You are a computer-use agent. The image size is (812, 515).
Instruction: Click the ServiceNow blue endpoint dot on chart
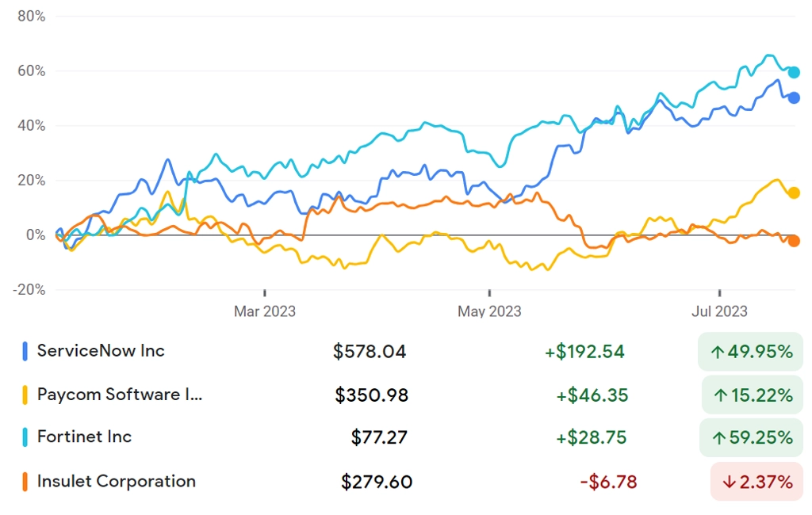(x=793, y=97)
